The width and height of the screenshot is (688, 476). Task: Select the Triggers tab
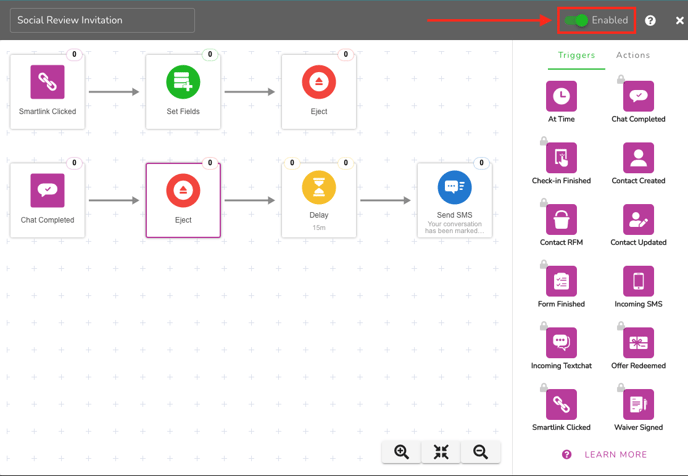[576, 56]
